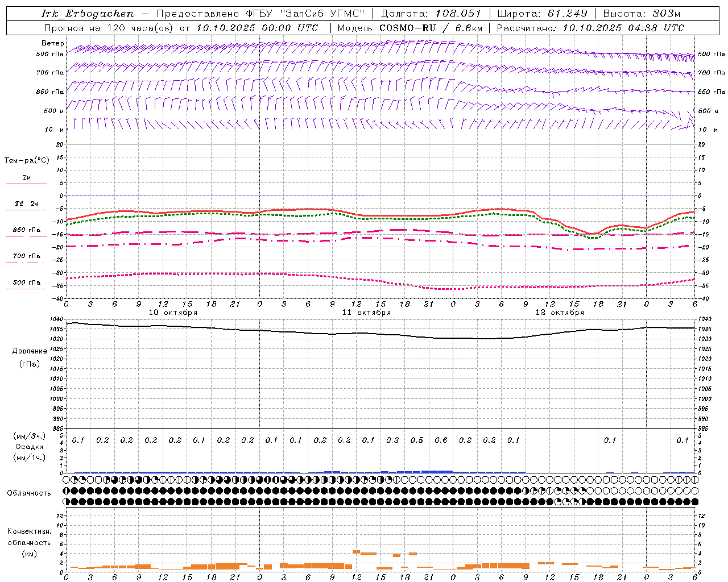This screenshot has width=728, height=582.
Task: Click the 'Осадки' precipitation panel label
Action: click(30, 447)
